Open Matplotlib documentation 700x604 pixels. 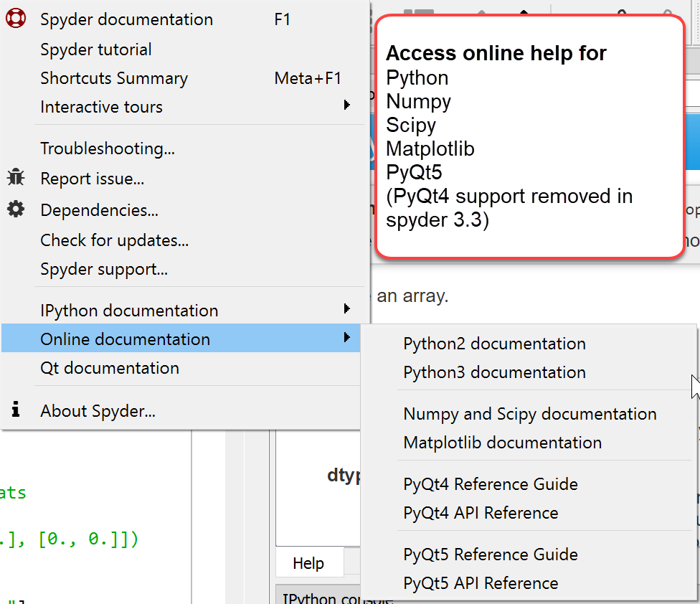pos(529,443)
